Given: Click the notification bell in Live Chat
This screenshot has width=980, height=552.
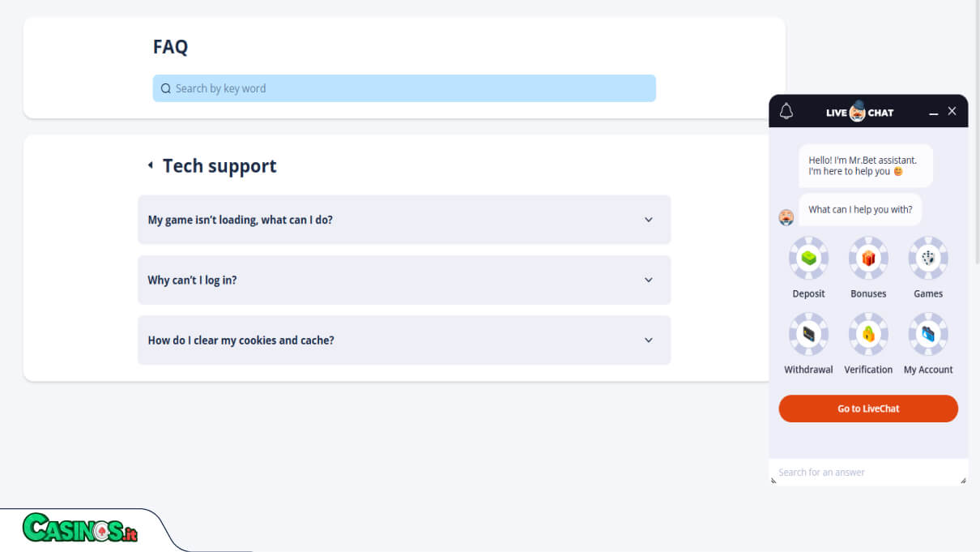Looking at the screenshot, I should tap(786, 112).
